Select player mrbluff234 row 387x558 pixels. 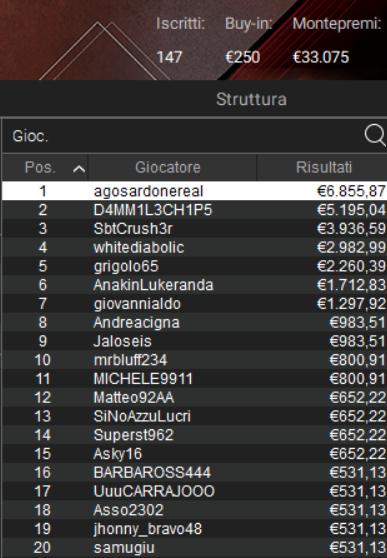pos(194,360)
